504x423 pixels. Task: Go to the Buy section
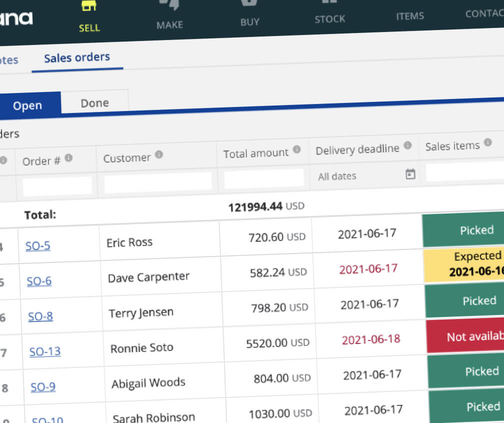click(x=249, y=21)
